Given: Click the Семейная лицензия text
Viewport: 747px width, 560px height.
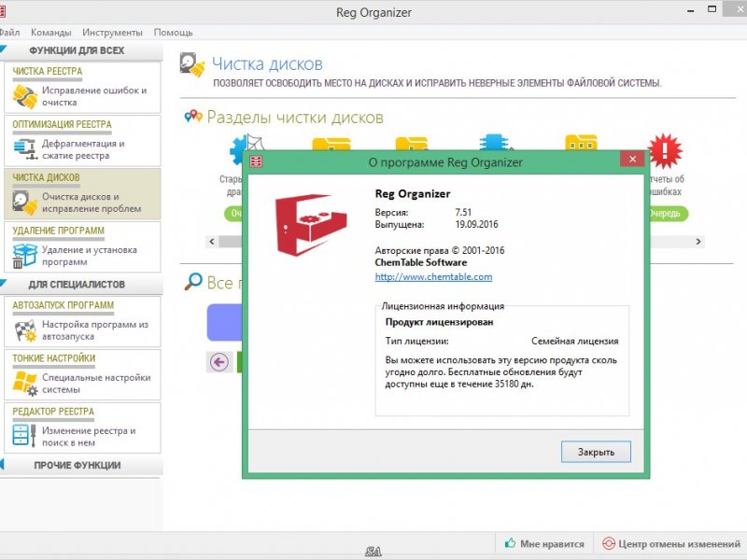Looking at the screenshot, I should click(575, 342).
